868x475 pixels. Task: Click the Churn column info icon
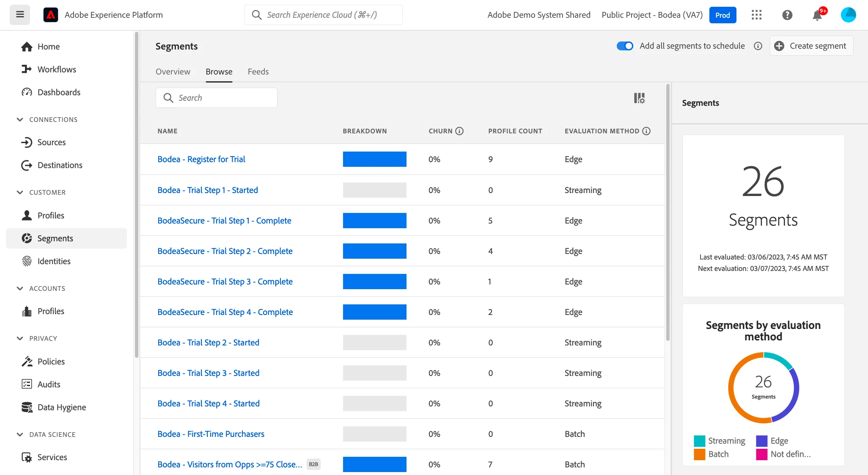[459, 131]
